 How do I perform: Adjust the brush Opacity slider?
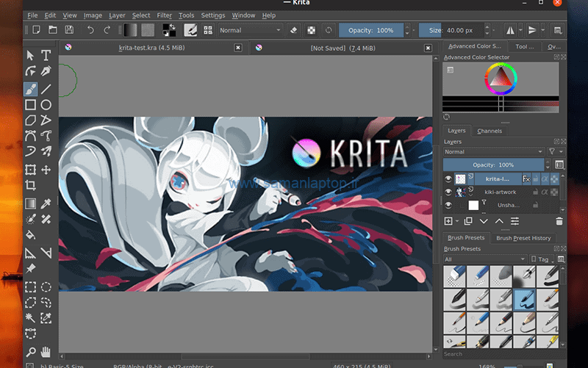click(371, 30)
